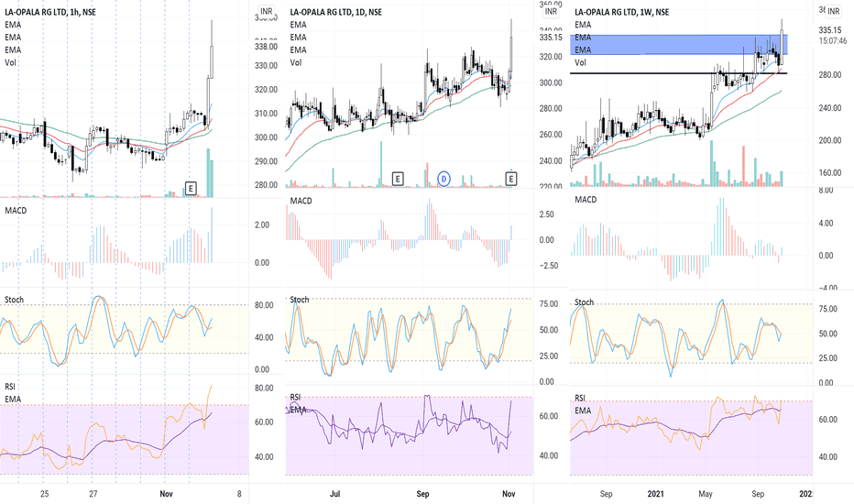Select RSI indicator label on 1W chart
The height and width of the screenshot is (504, 854).
[x=580, y=399]
